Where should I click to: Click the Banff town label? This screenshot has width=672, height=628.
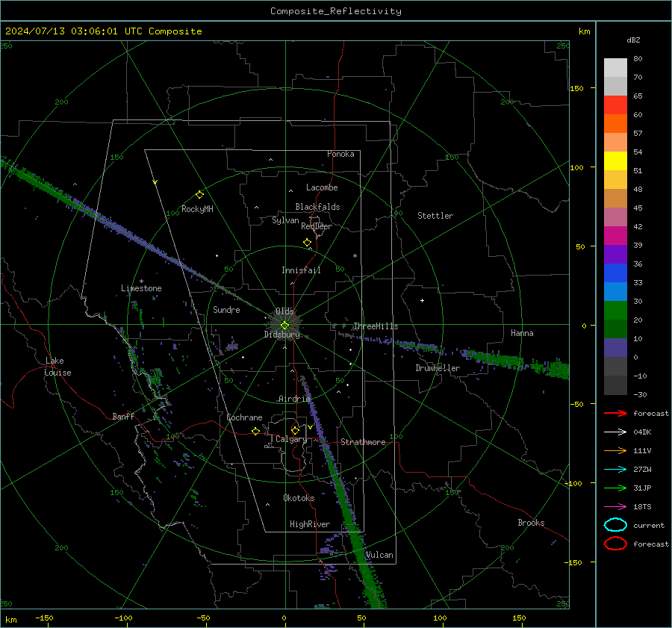(123, 416)
